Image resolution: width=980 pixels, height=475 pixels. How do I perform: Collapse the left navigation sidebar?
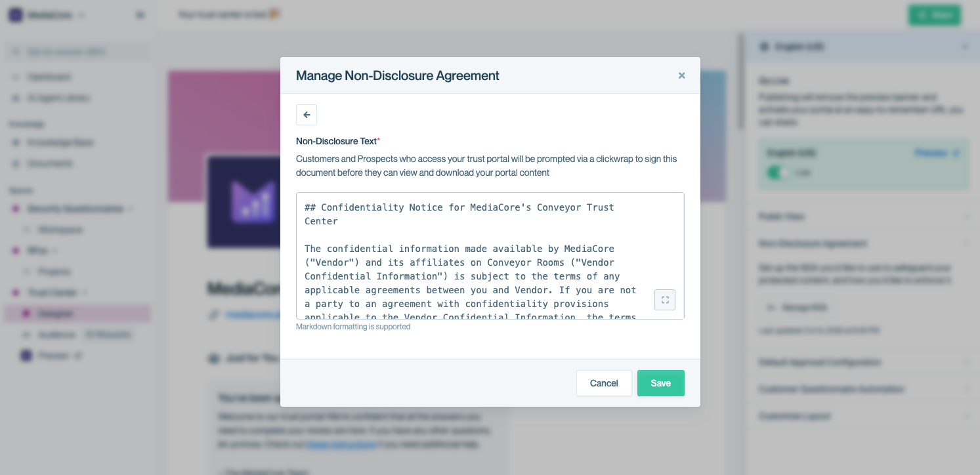[x=140, y=14]
